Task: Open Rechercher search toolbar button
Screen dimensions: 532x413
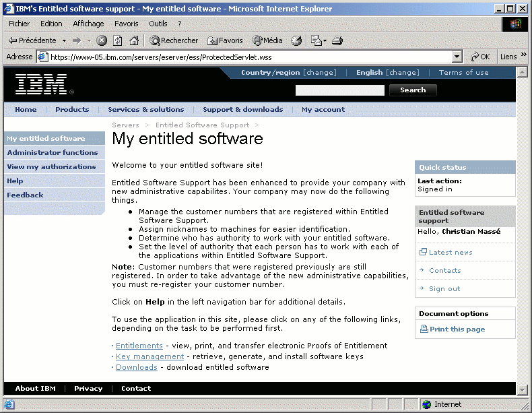Action: [174, 40]
